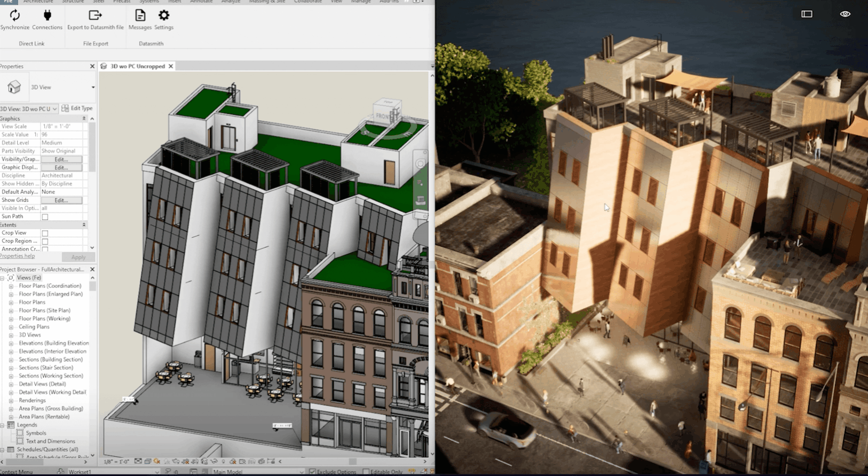Click the eye icon in the render viewport
Image resolution: width=868 pixels, height=476 pixels.
[845, 14]
